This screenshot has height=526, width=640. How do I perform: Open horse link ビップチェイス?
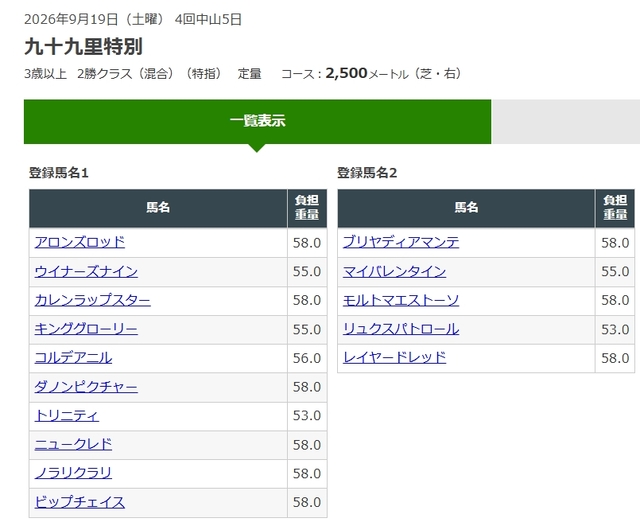pos(80,502)
